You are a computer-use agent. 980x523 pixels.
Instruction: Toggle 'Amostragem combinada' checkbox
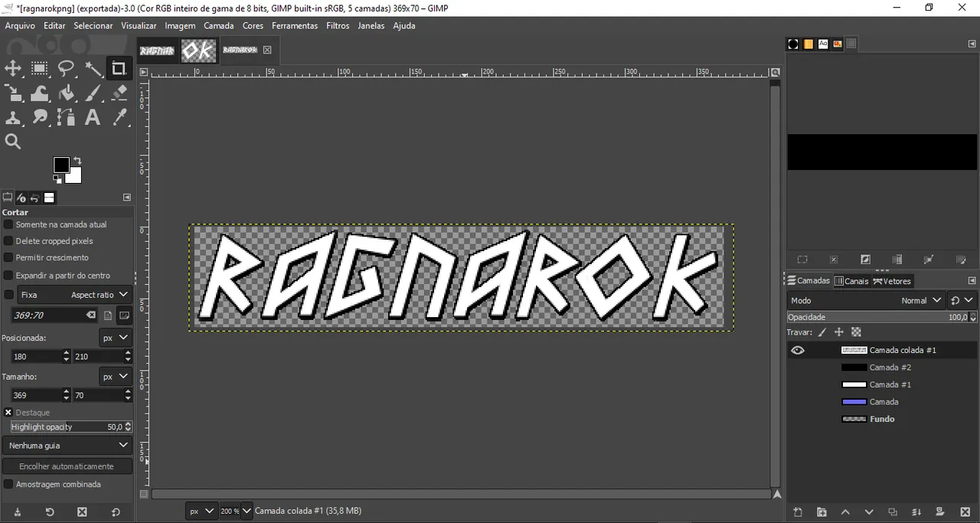8,485
